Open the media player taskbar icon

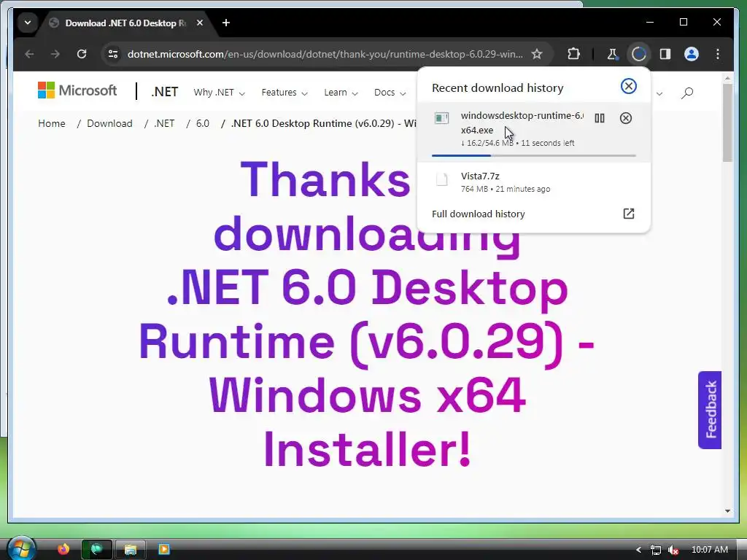163,550
